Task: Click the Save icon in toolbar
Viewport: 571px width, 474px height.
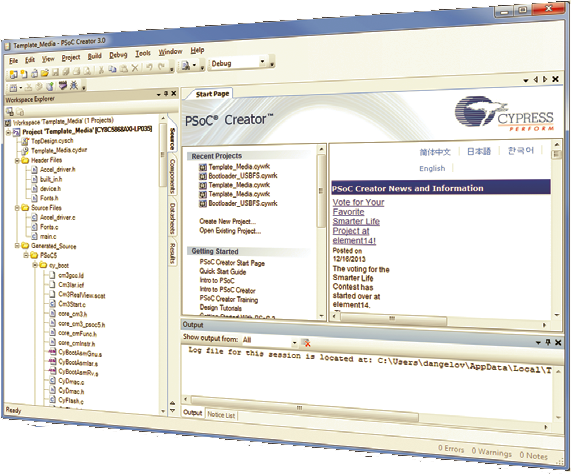Action: tap(55, 72)
